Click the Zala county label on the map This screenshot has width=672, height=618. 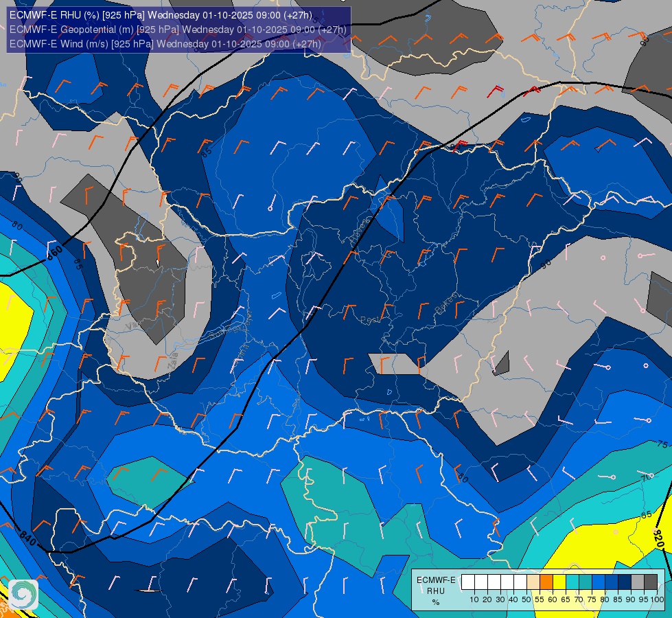pyautogui.click(x=173, y=360)
